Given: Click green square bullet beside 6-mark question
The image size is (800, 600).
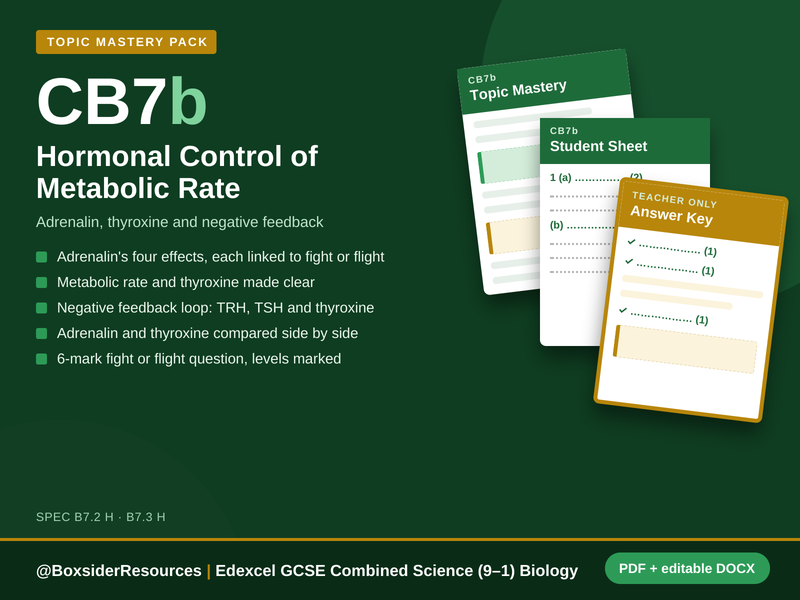Looking at the screenshot, I should point(42,359).
